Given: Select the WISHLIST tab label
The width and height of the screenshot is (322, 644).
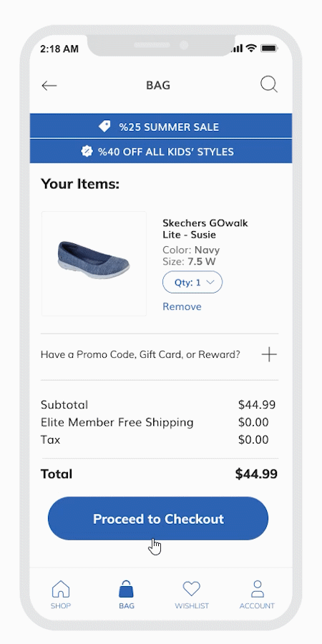Looking at the screenshot, I should point(192,606).
